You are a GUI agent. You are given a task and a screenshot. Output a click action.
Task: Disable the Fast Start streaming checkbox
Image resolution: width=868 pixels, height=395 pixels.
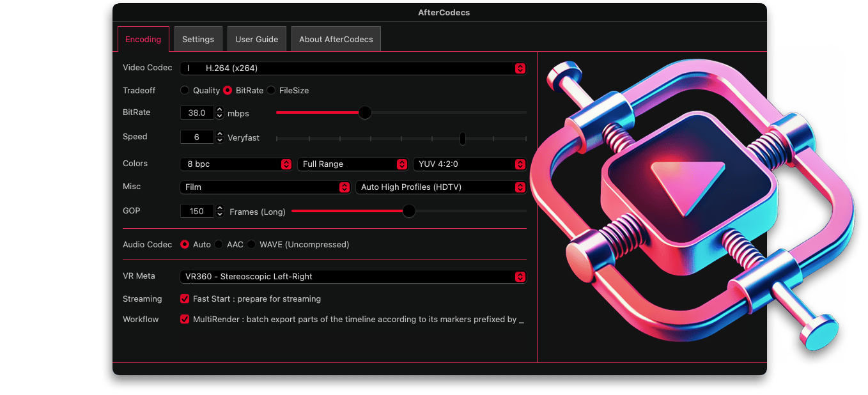tap(185, 299)
